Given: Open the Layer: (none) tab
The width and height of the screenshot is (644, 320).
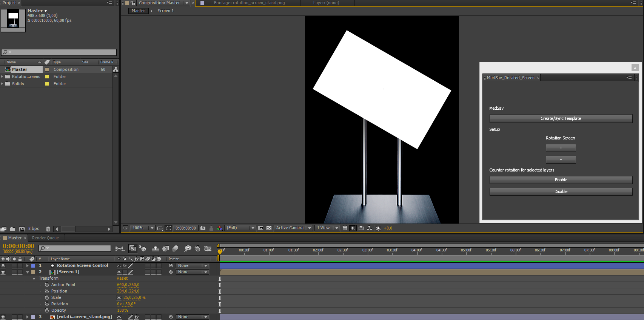Looking at the screenshot, I should click(326, 3).
